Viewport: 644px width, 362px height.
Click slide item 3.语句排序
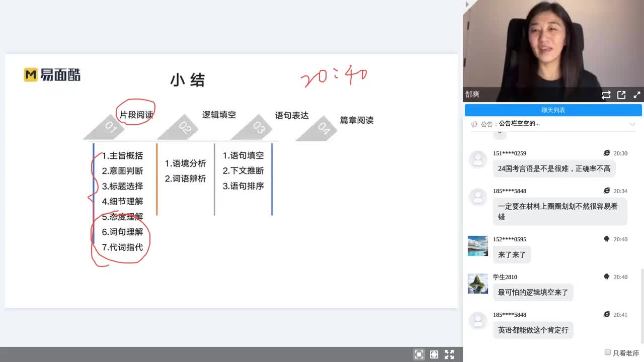click(x=244, y=186)
